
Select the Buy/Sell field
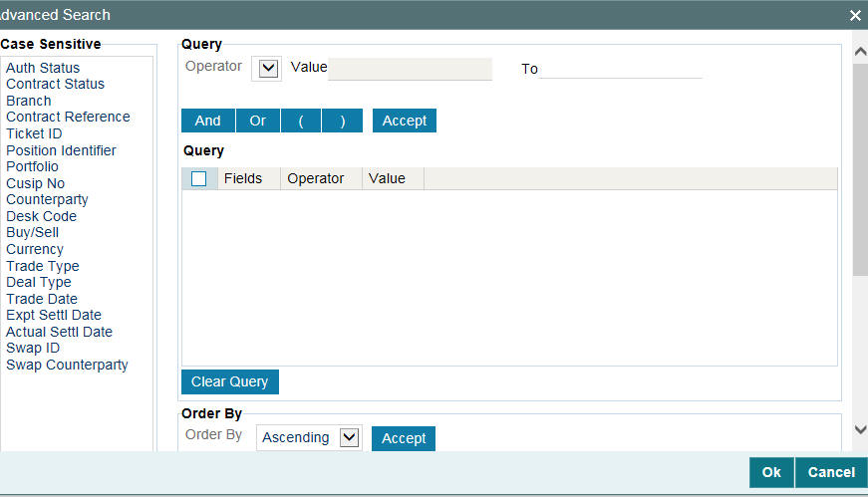pyautogui.click(x=33, y=232)
